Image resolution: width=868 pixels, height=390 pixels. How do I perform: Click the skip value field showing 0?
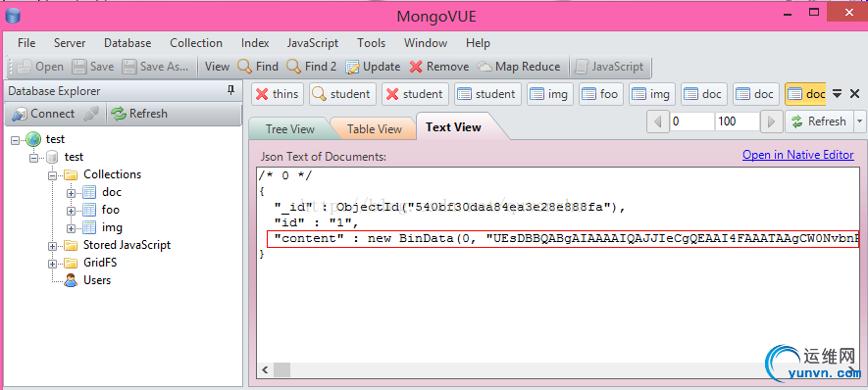click(x=691, y=122)
